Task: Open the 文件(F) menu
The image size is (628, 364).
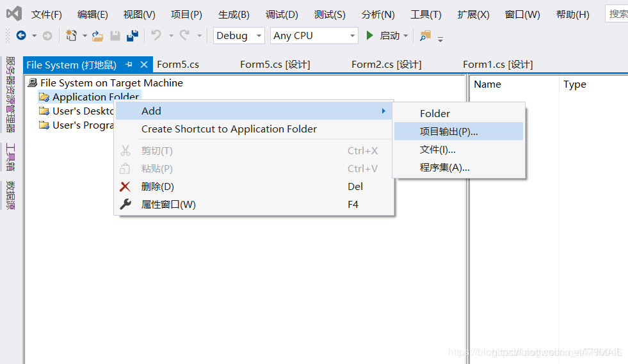Action: tap(47, 15)
